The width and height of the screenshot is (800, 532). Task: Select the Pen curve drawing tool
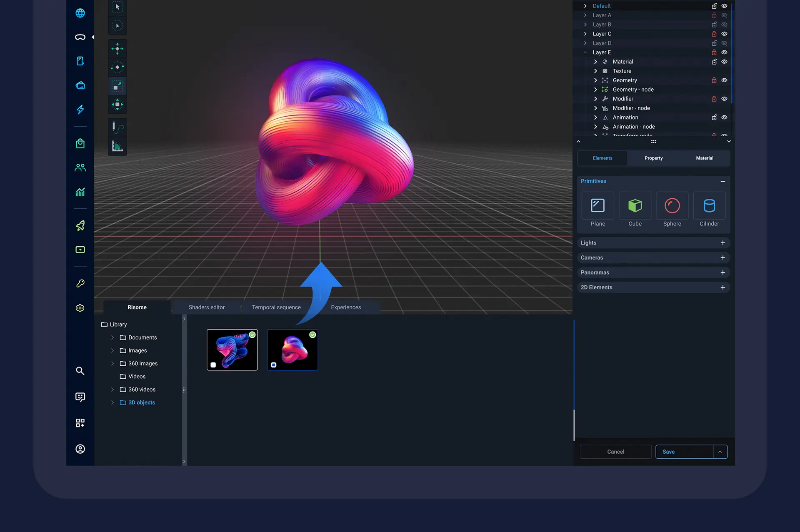click(x=117, y=127)
